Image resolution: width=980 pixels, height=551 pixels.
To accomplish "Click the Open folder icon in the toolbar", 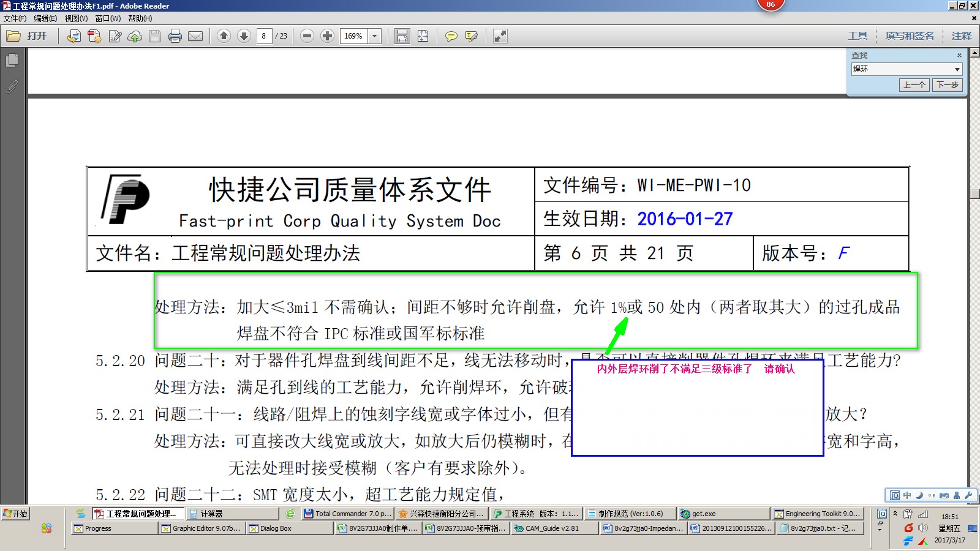I will (x=13, y=36).
